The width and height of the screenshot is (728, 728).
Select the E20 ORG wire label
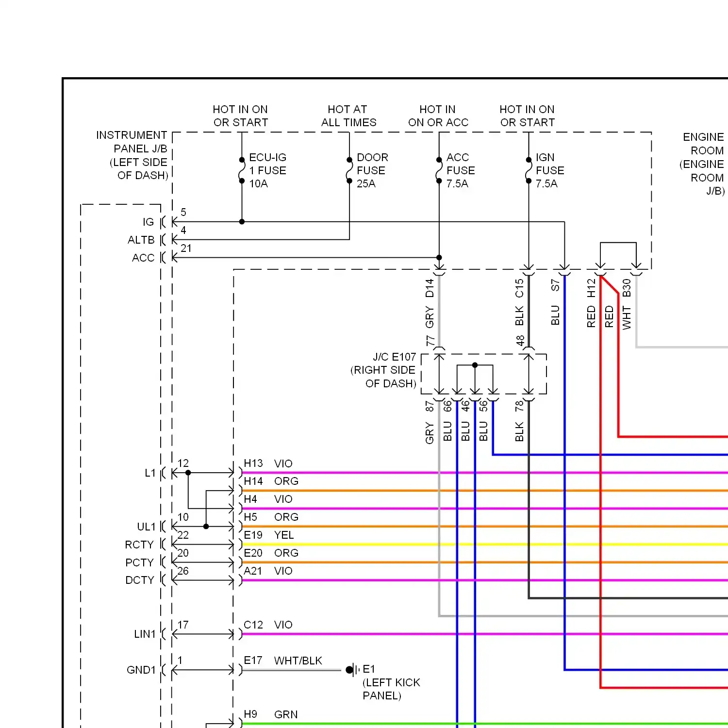(x=271, y=553)
